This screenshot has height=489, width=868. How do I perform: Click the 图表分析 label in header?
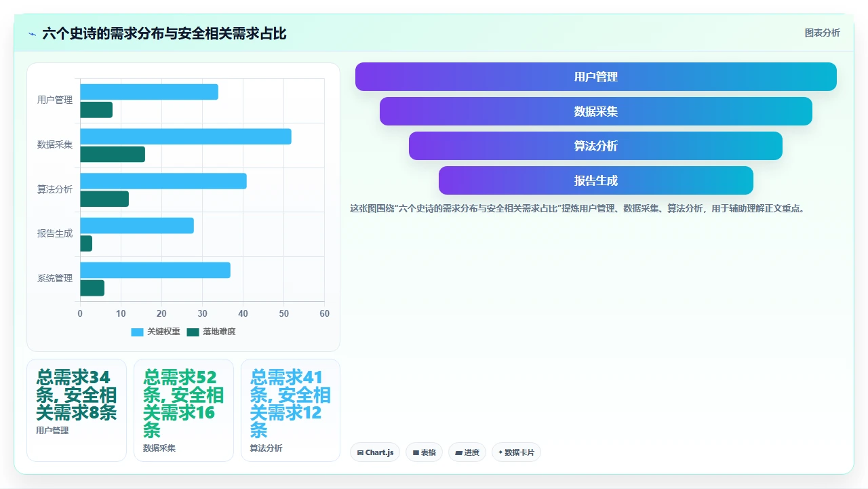(x=822, y=33)
